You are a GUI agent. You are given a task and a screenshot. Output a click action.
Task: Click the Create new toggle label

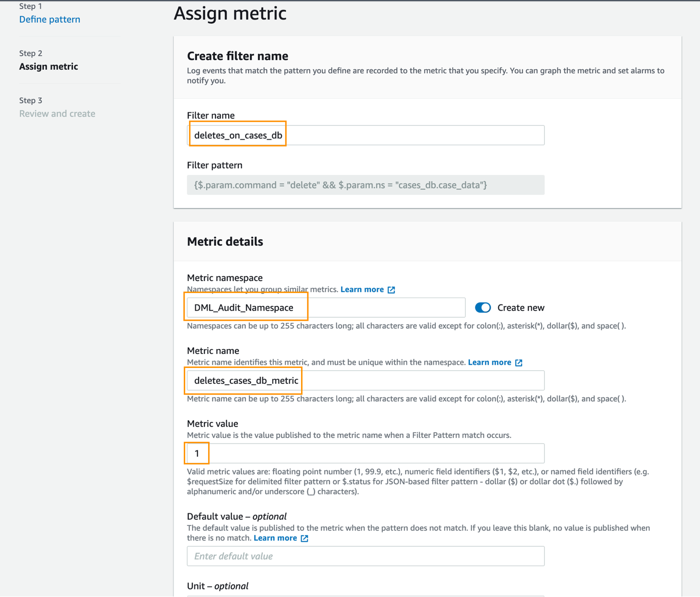tap(521, 308)
